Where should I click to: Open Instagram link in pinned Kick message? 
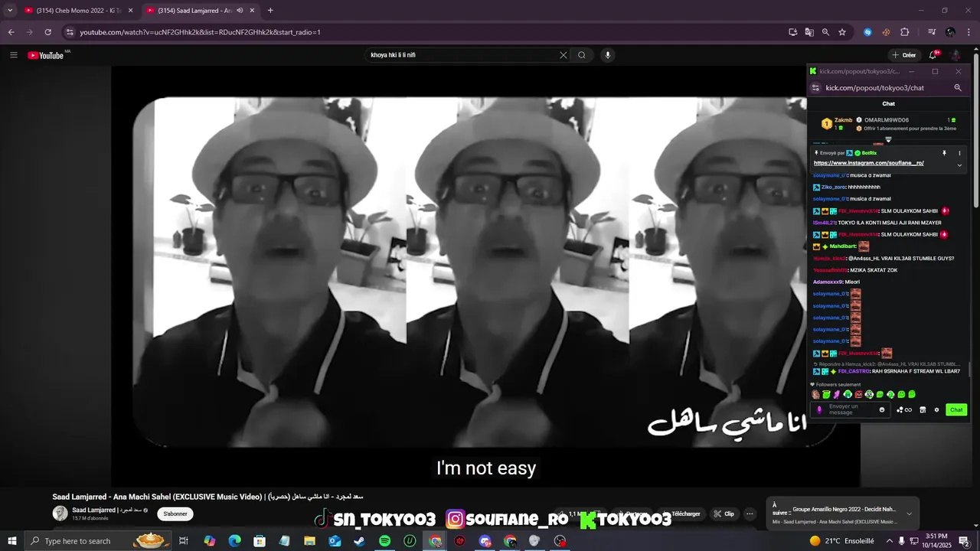tap(868, 163)
